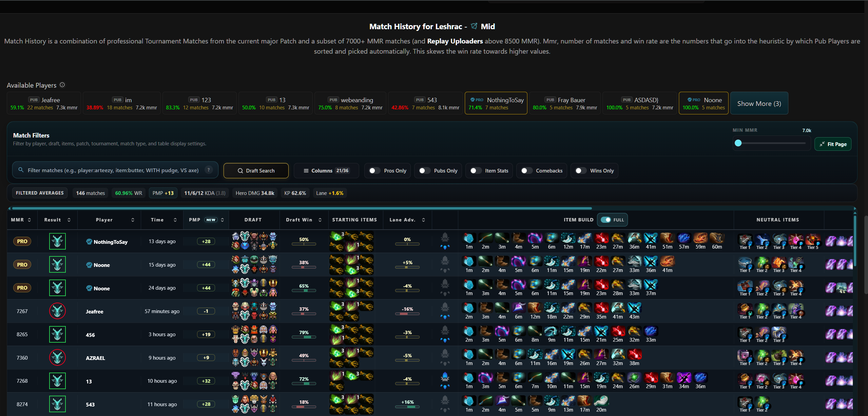Open the question mark help icon in filter box
Image resolution: width=868 pixels, height=416 pixels.
point(209,170)
